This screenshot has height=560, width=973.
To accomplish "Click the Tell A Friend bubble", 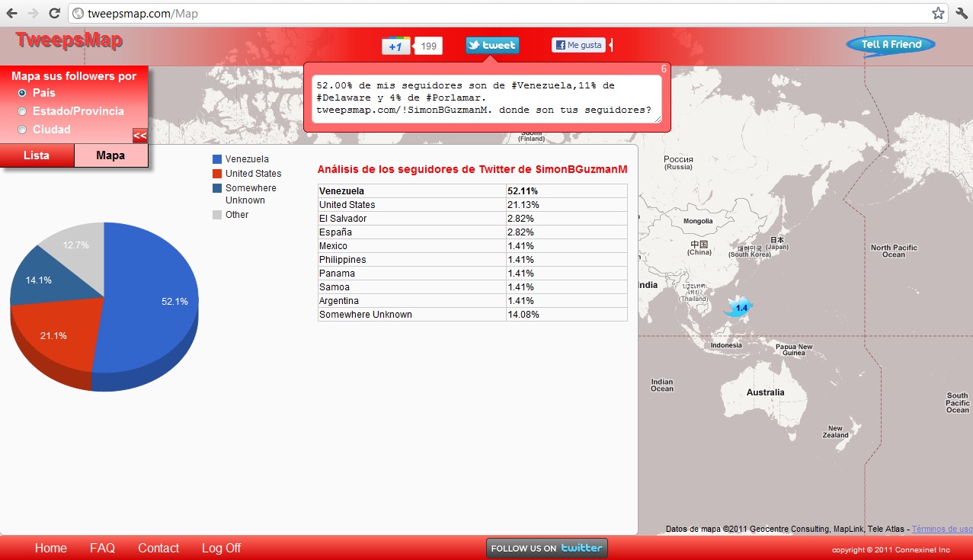I will [891, 44].
